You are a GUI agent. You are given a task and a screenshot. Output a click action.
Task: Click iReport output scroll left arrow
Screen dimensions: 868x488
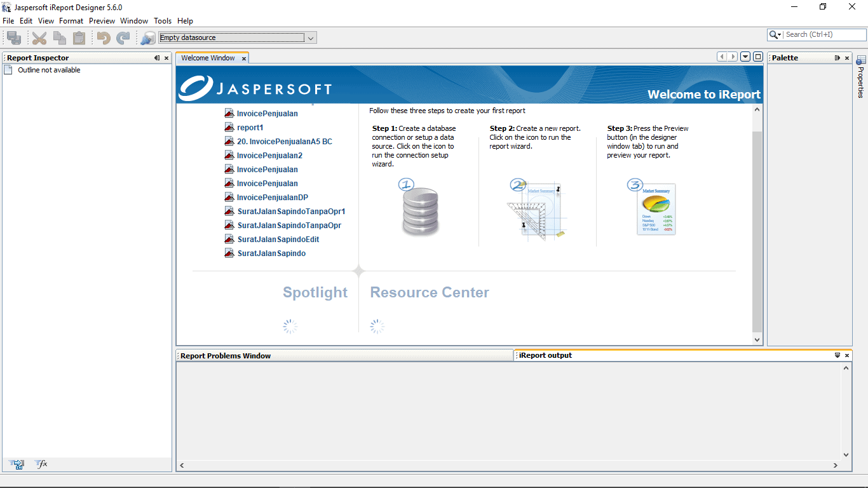coord(182,465)
